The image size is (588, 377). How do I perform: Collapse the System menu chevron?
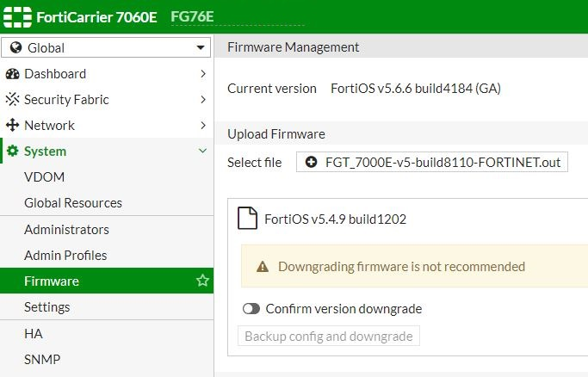[x=202, y=151]
